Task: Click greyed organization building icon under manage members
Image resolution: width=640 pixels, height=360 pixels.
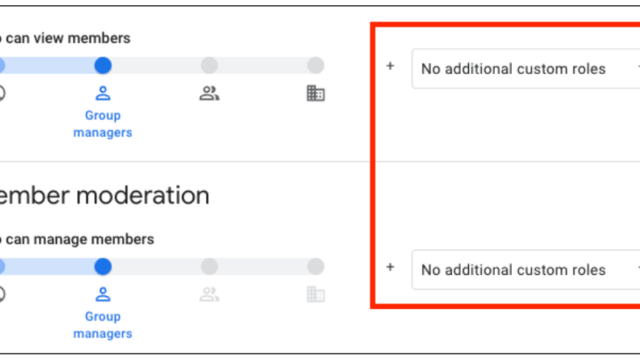Action: [316, 294]
